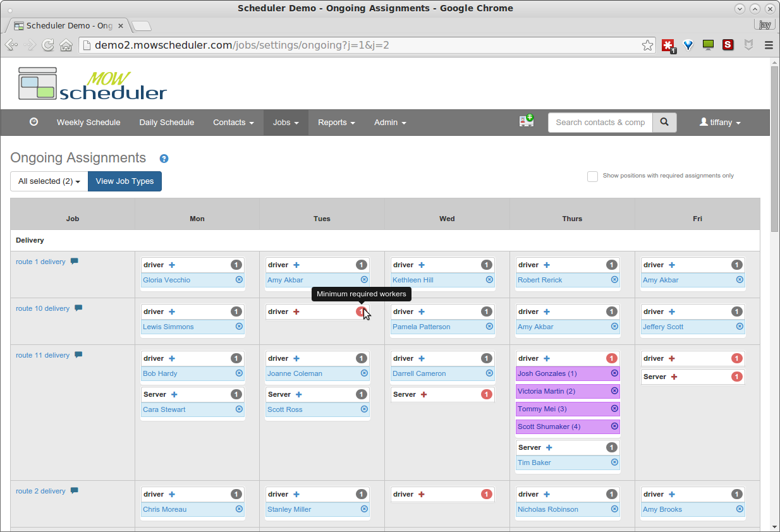
Task: Open the comment icon for route 1 delivery
Action: click(75, 262)
